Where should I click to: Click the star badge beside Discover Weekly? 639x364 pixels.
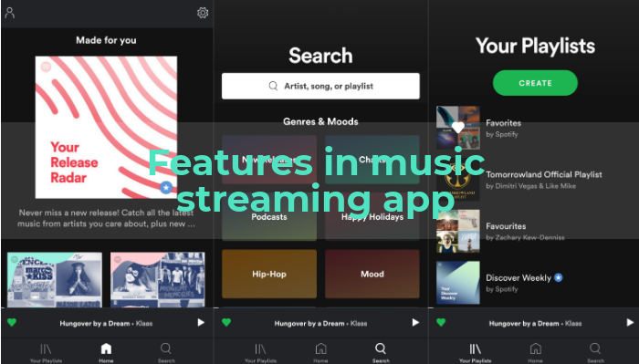pyautogui.click(x=559, y=277)
